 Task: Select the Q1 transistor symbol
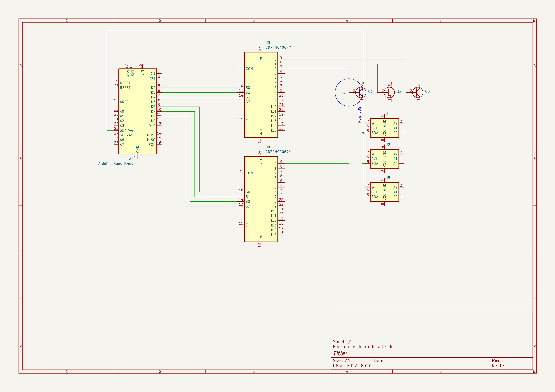[x=361, y=92]
